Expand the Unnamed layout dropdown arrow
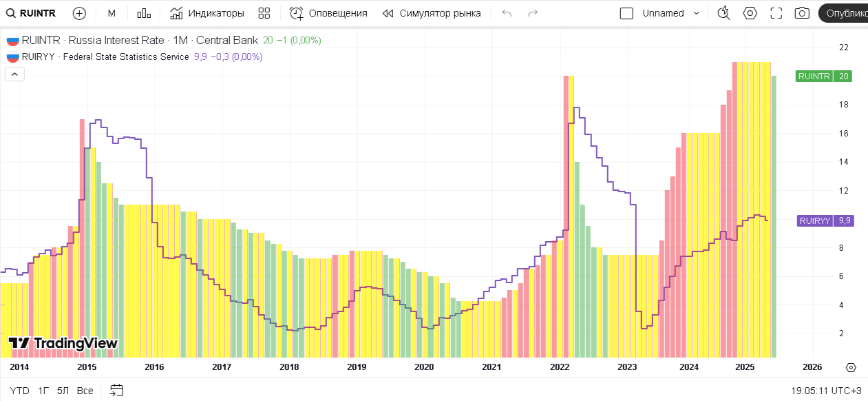Viewport: 868px width, 401px height. click(696, 13)
